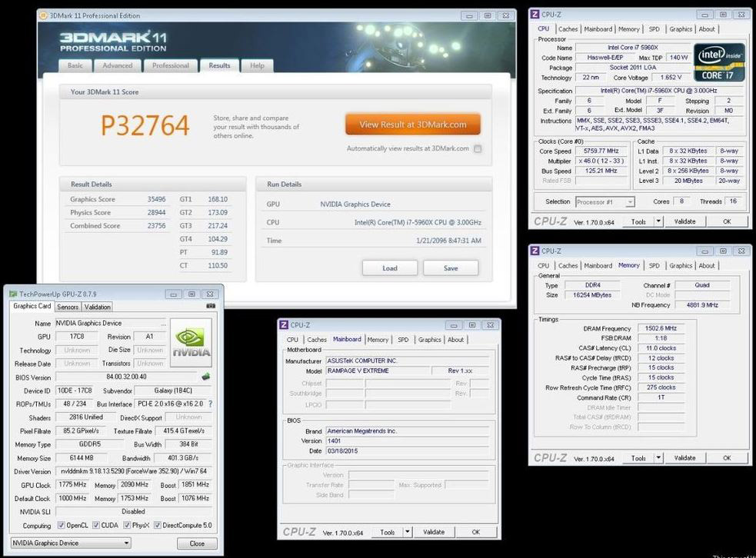Open the Processor #1 selection dropdown
This screenshot has width=756, height=558.
click(x=605, y=202)
